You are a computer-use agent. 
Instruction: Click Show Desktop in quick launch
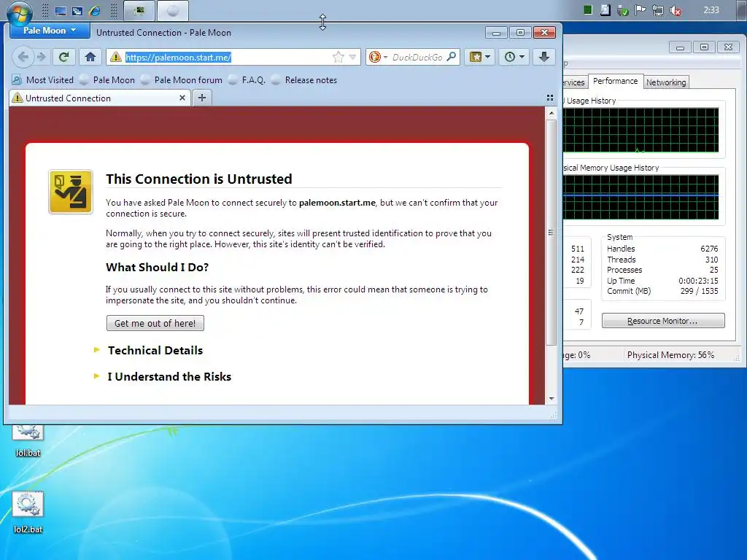[60, 10]
